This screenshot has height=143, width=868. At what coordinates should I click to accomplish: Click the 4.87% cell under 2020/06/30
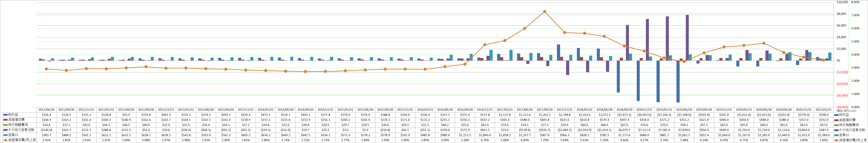coord(764,140)
